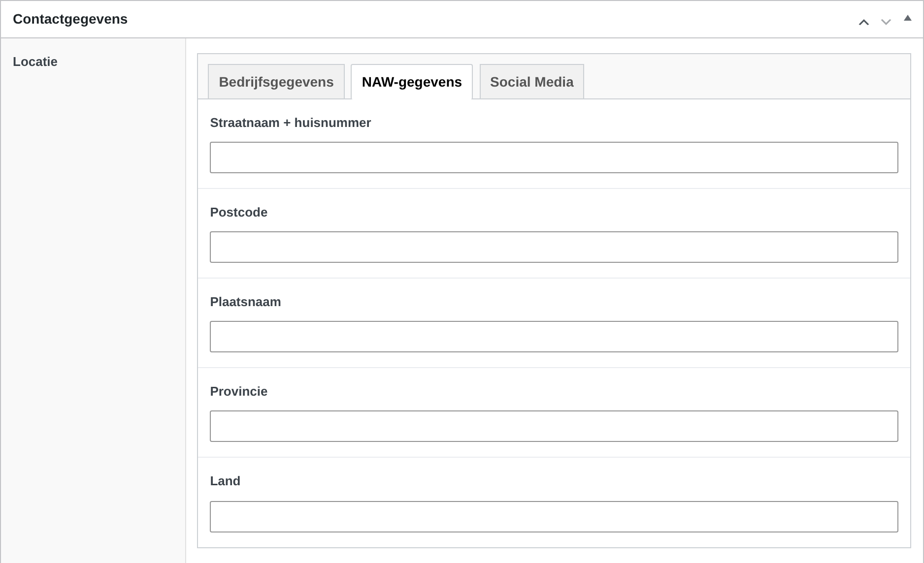Viewport: 924px width, 563px height.
Task: Click the Land label
Action: (225, 481)
